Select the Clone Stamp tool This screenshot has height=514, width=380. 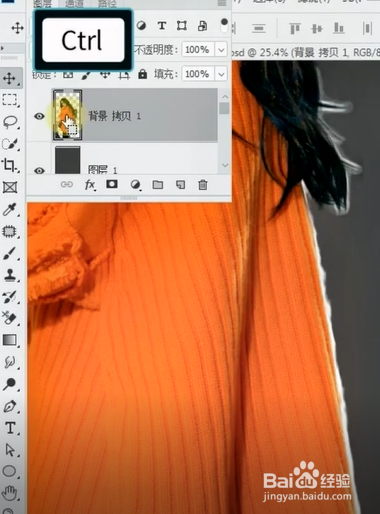tap(9, 275)
